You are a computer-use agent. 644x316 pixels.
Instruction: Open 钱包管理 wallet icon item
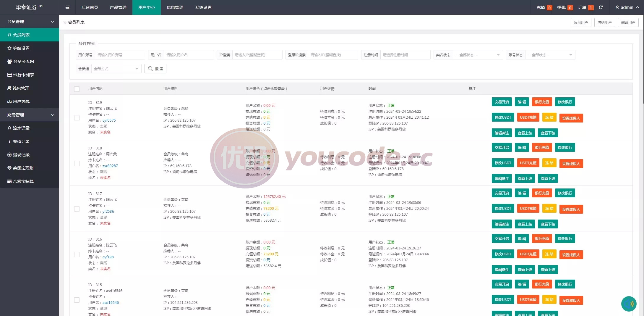click(9, 88)
